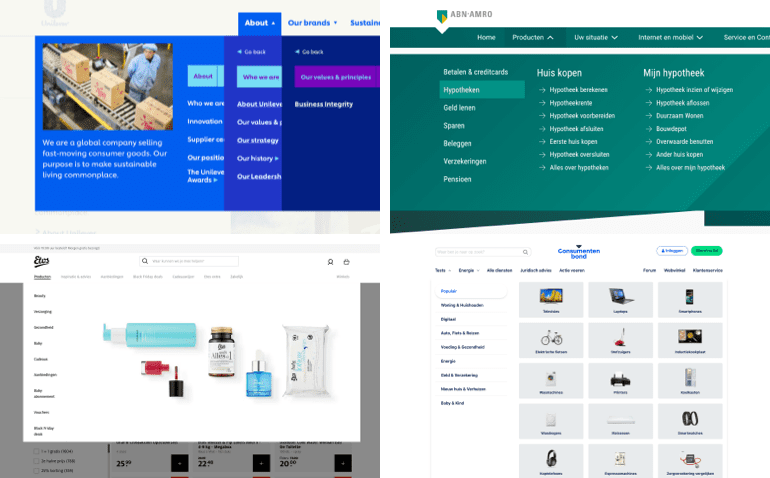770x478 pixels.
Task: Click the Inloggen button on Consumentenbond
Action: click(672, 251)
